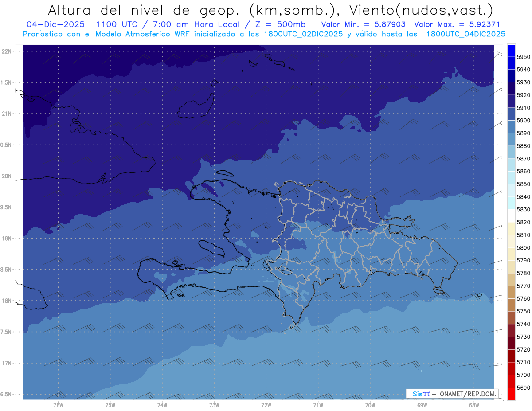Click the '72W' longitude axis label
Viewport: 532px width, 411px height.
[x=266, y=405]
